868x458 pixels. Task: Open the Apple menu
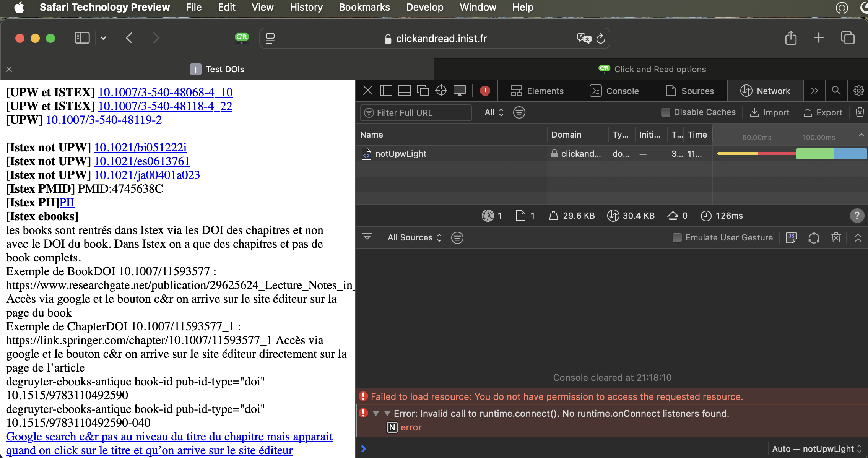pyautogui.click(x=19, y=7)
